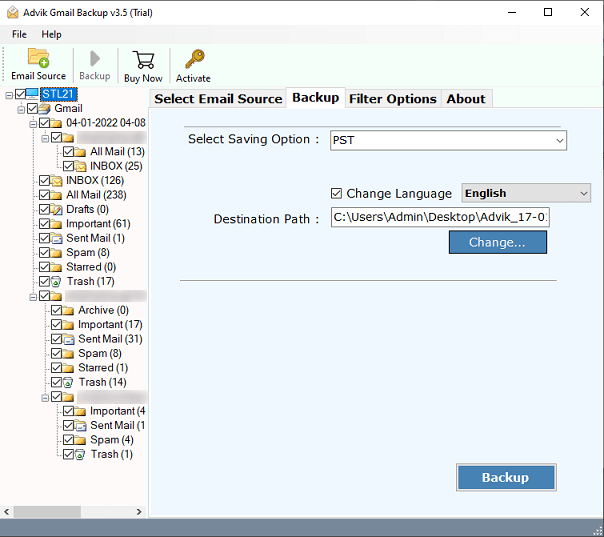This screenshot has width=604, height=537.
Task: Click the Sent Mail (1) folder icon
Action: (x=56, y=238)
